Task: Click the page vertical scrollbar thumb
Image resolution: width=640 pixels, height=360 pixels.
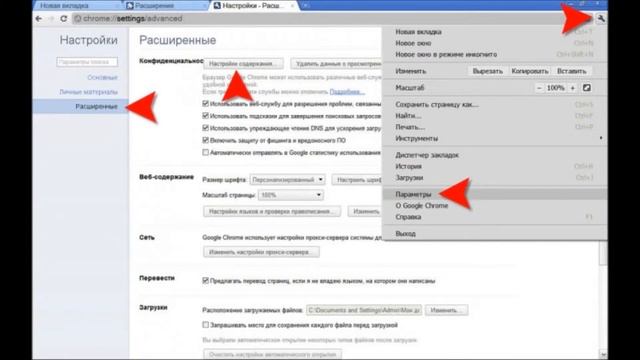Action: 603,253
